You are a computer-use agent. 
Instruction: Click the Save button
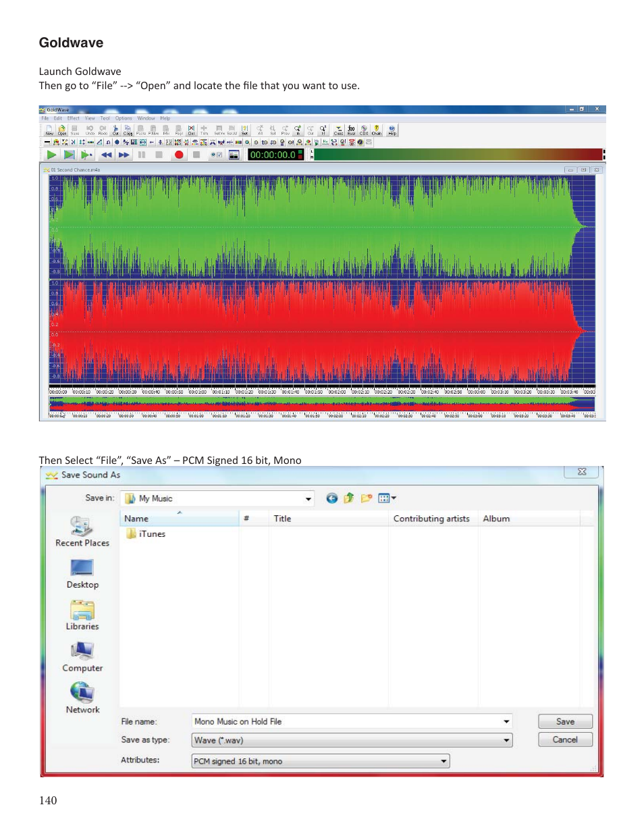click(x=565, y=721)
